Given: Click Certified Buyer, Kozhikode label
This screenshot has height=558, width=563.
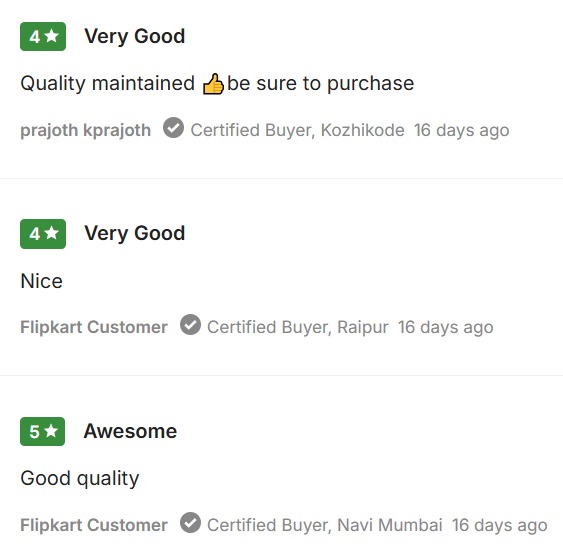Looking at the screenshot, I should pyautogui.click(x=297, y=130).
